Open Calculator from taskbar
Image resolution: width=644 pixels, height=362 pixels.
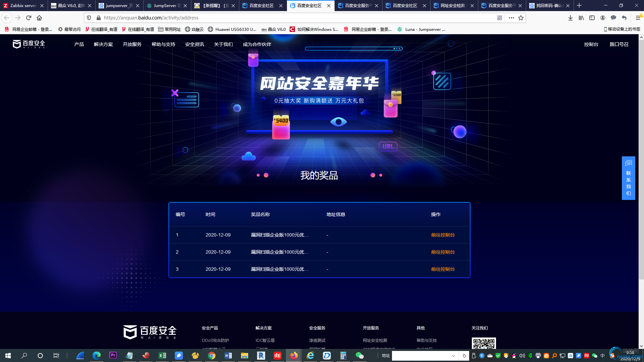pos(343,355)
